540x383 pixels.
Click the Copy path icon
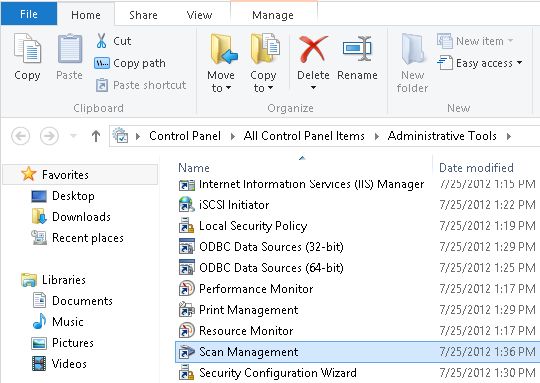point(102,63)
